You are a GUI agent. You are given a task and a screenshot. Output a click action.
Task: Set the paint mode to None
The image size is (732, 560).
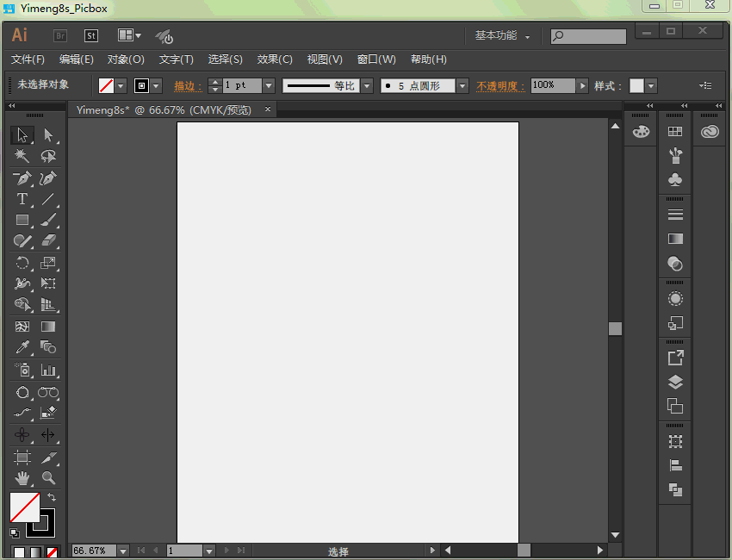coord(53,552)
